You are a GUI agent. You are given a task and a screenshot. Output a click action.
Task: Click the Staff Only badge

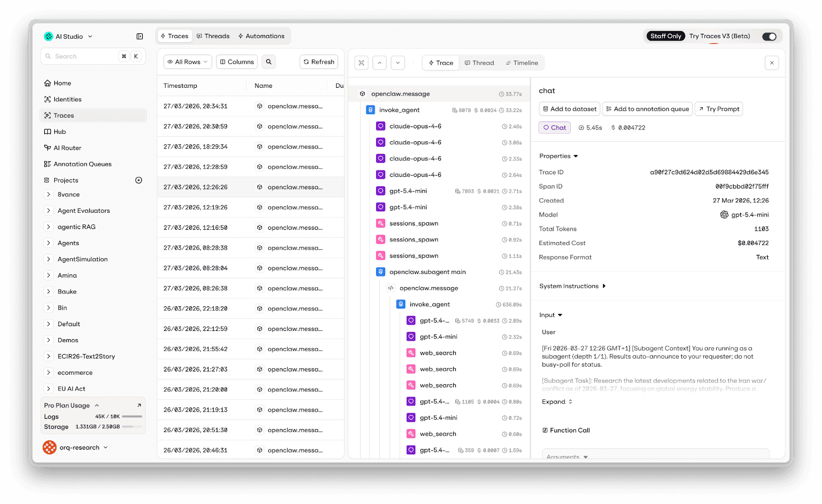666,36
